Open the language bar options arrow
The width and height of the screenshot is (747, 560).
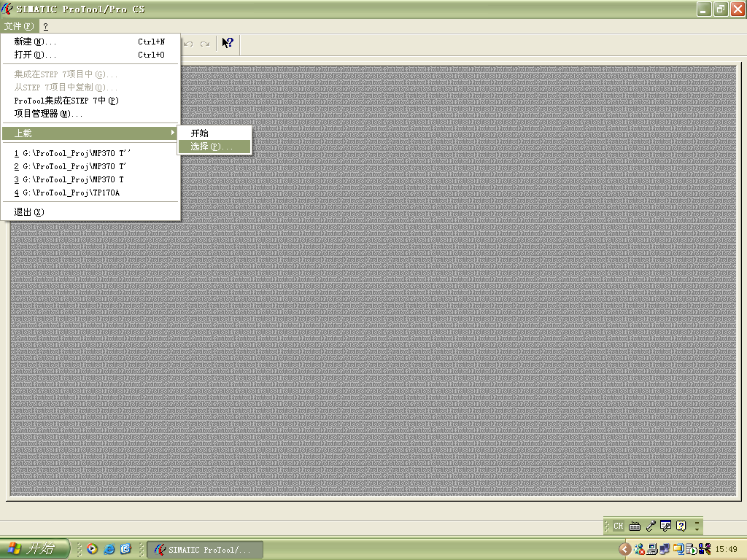coord(697,526)
